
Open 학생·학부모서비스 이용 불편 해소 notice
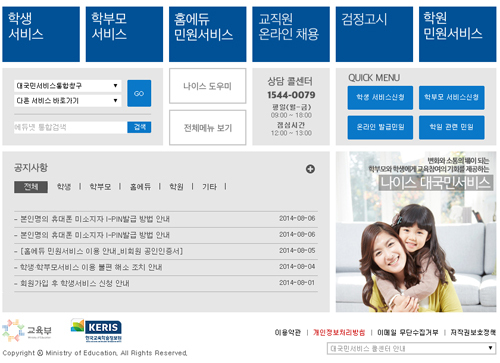[x=91, y=267]
